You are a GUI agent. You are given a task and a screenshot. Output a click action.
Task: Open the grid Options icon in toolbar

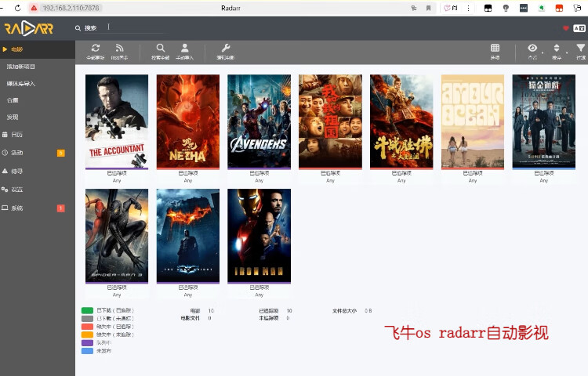coord(495,49)
